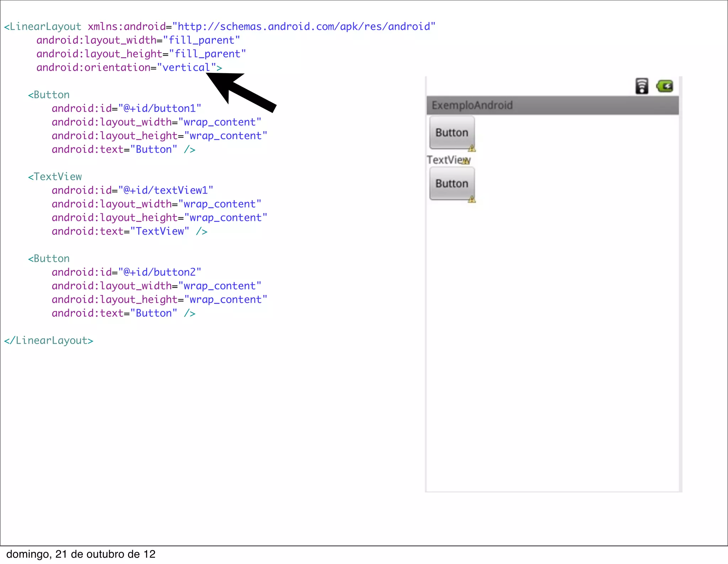Tap the Button below TextView

(x=452, y=183)
